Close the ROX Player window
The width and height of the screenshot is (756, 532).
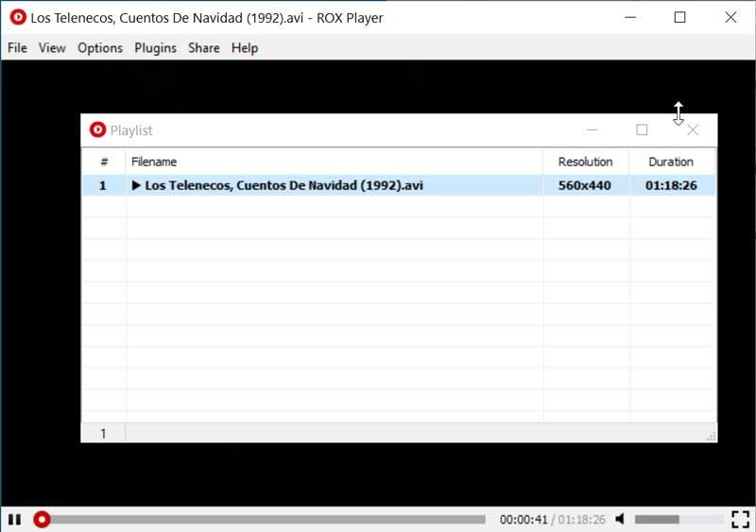coord(730,17)
